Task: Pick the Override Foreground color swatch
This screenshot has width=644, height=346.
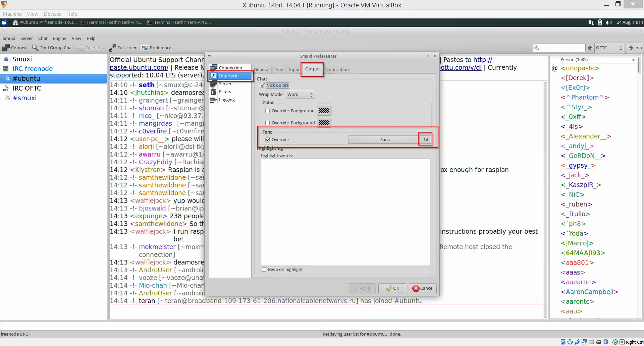Action: [x=324, y=111]
